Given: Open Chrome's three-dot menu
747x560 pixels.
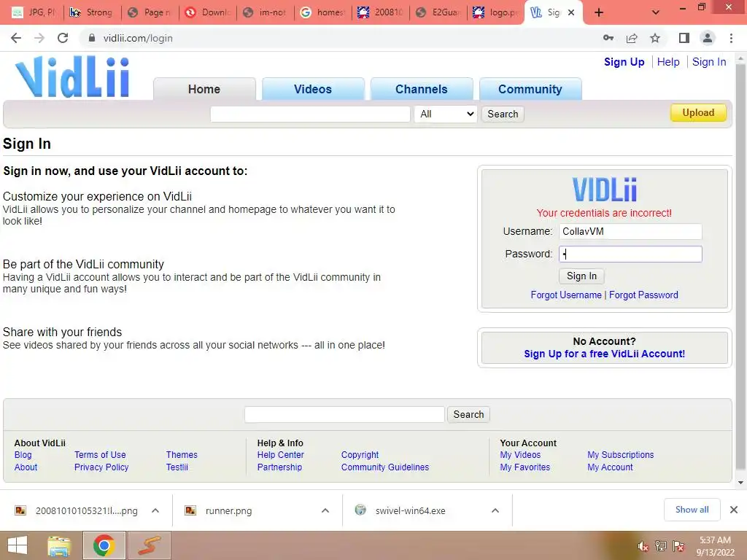Looking at the screenshot, I should coord(731,38).
